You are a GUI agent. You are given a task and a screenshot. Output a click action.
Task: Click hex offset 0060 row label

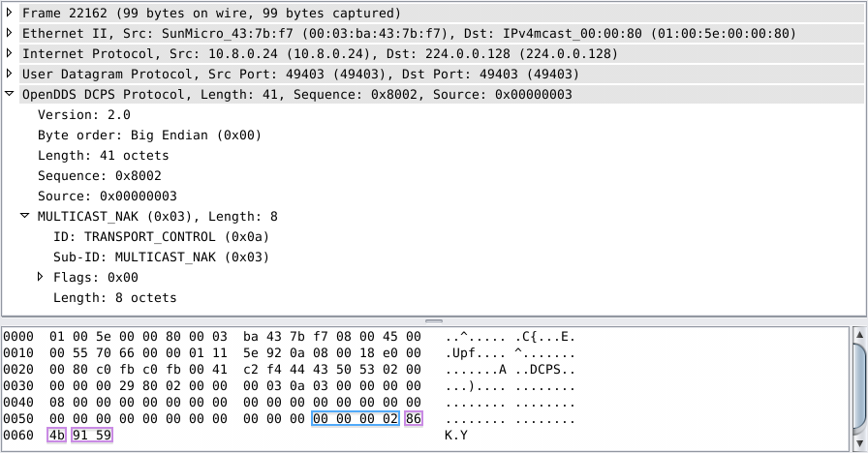point(18,436)
